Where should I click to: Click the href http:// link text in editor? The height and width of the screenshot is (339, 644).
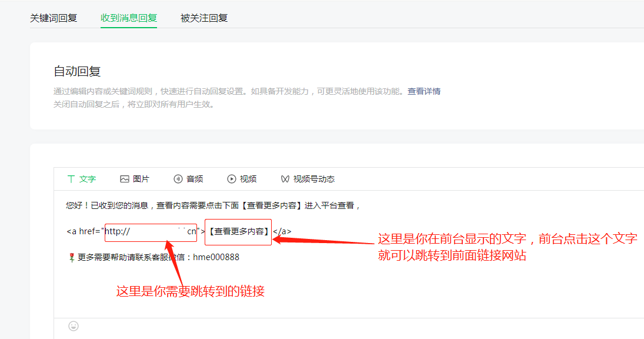pos(151,231)
